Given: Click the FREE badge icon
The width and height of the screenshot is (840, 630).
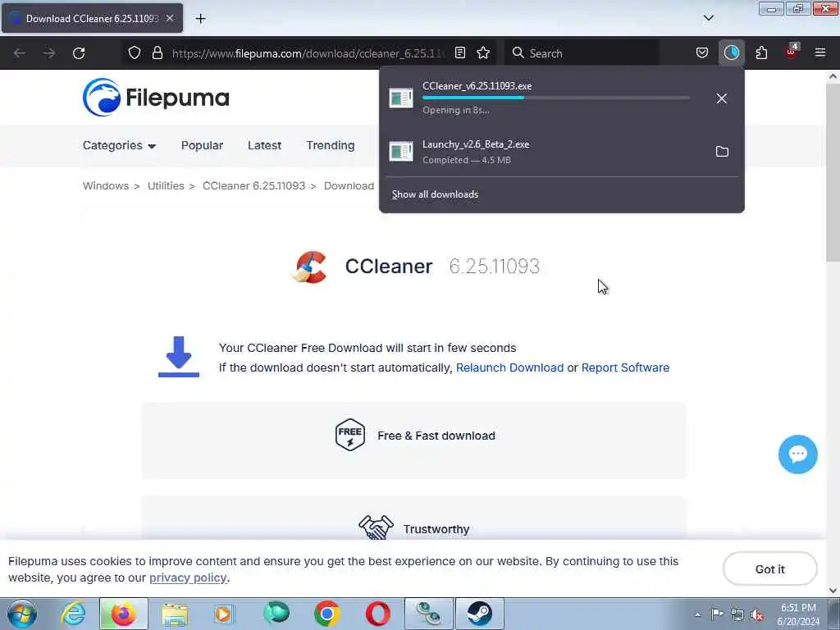Looking at the screenshot, I should click(349, 435).
